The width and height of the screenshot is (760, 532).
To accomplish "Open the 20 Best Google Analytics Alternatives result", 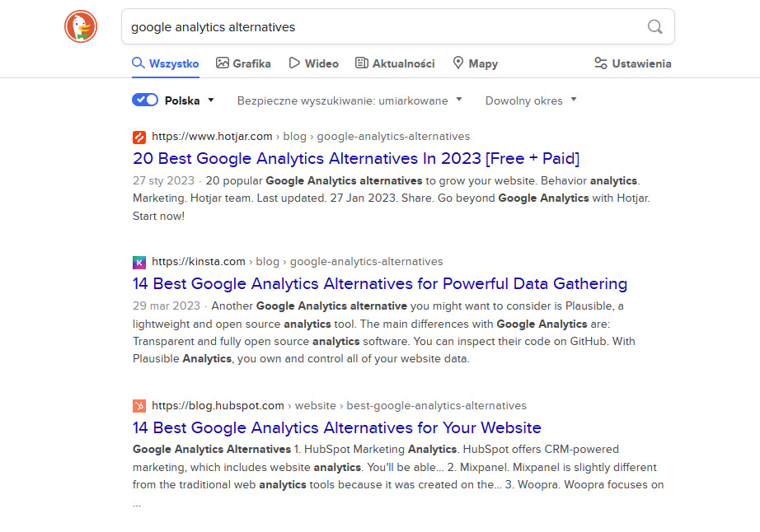I will 356,158.
